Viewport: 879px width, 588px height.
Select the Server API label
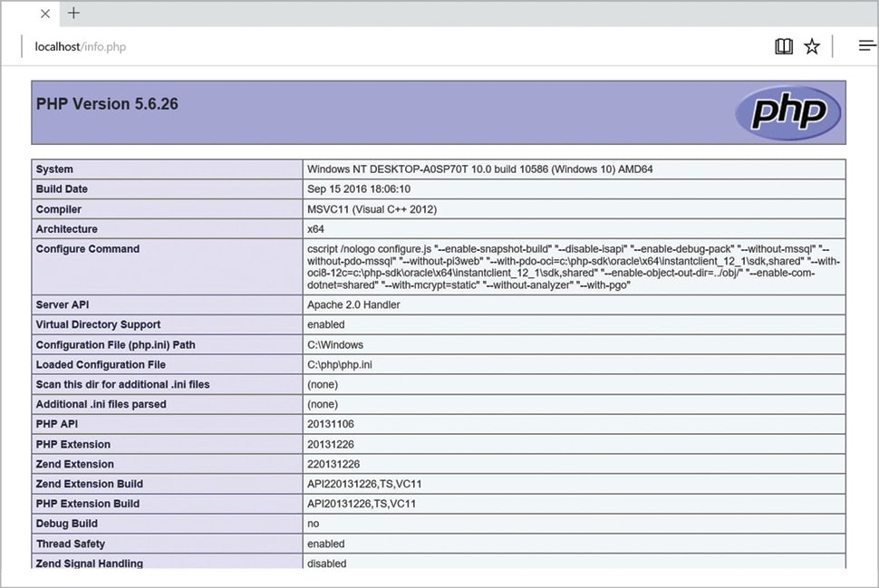(63, 304)
